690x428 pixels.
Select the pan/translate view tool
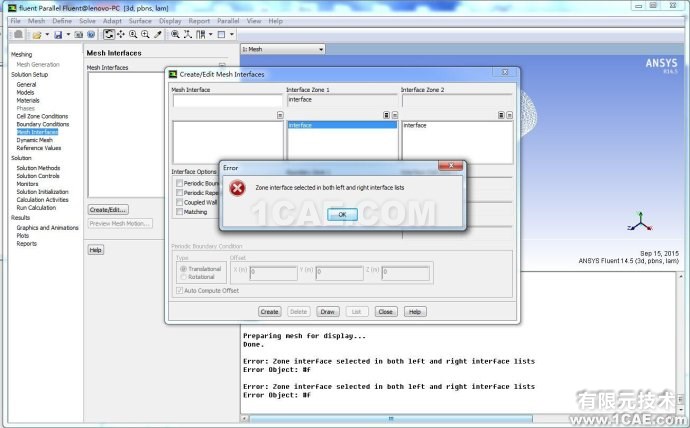(x=121, y=34)
